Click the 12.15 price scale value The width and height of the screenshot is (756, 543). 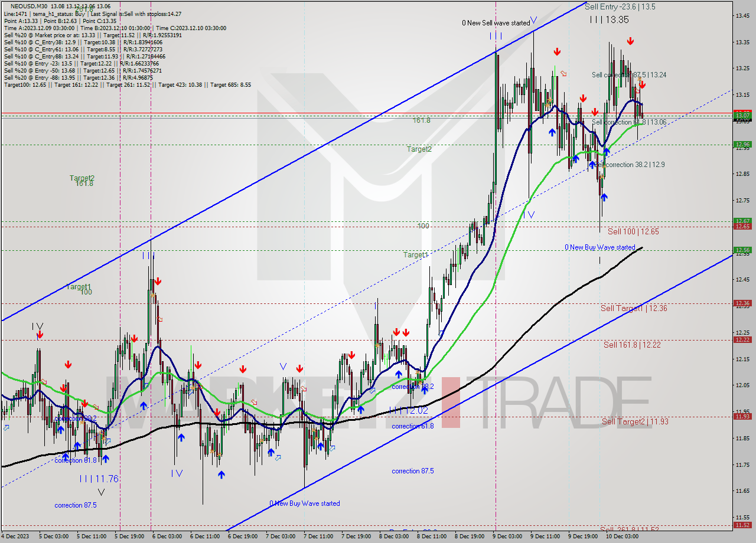[742, 359]
